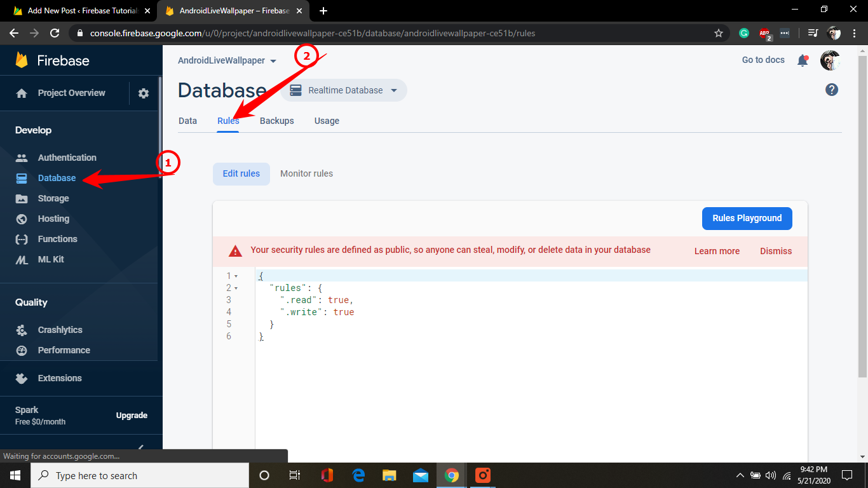This screenshot has height=488, width=868.
Task: Open the Rules Playground
Action: 747,218
